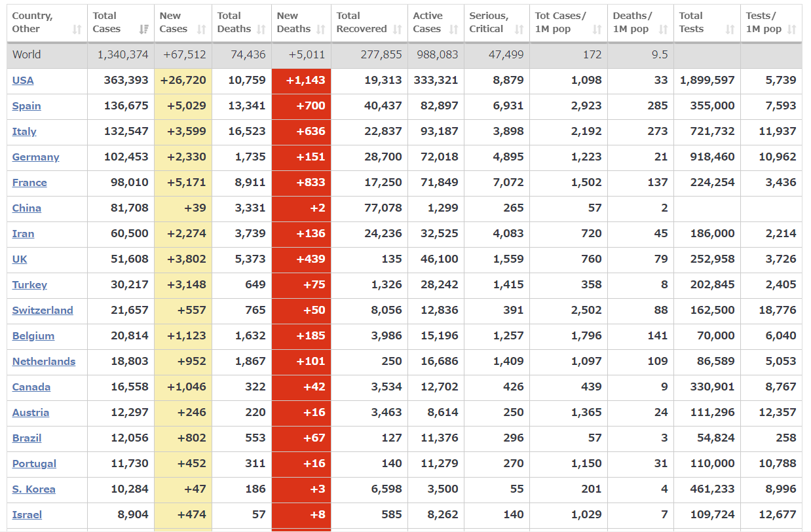Click Israel new cases +474
Viewport: 811px width, 532px height.
pyautogui.click(x=192, y=515)
